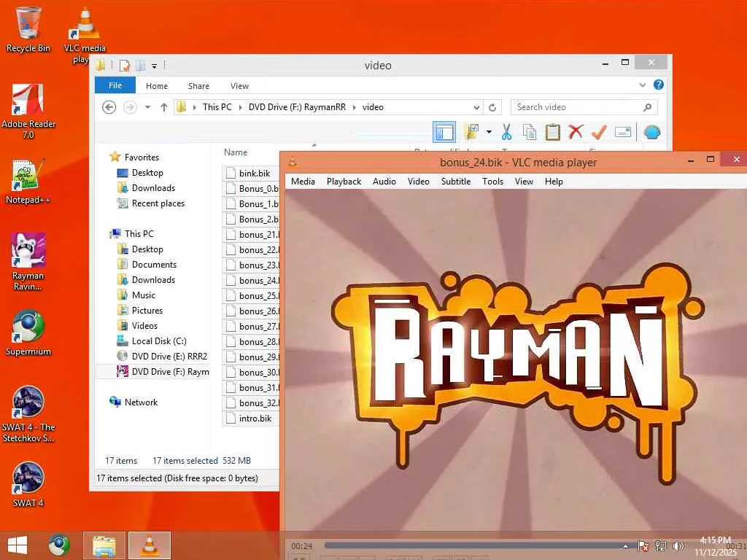This screenshot has height=560, width=747.
Task: Open VLC's Video menu
Action: point(419,182)
